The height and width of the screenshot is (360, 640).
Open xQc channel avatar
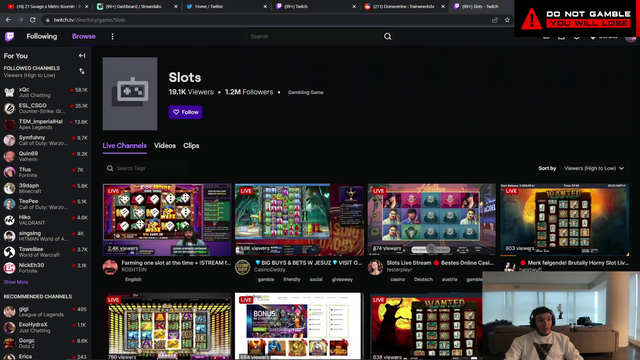(x=9, y=92)
